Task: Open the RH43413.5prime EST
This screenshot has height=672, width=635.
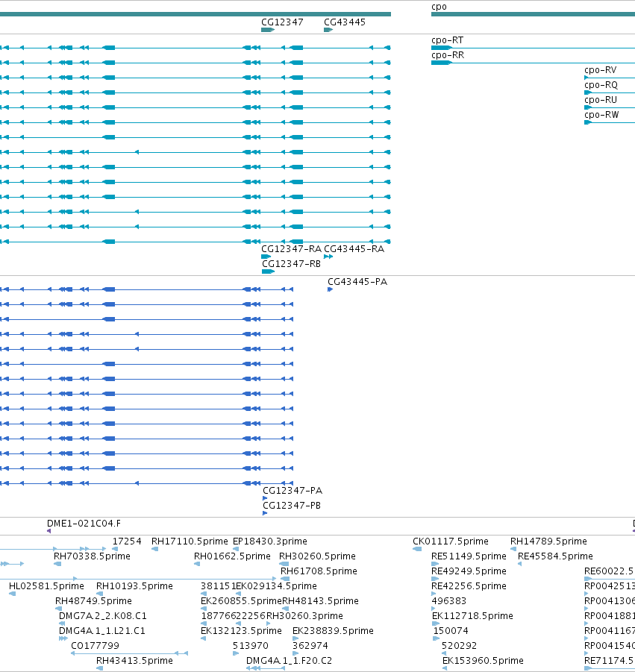Action: 134,661
